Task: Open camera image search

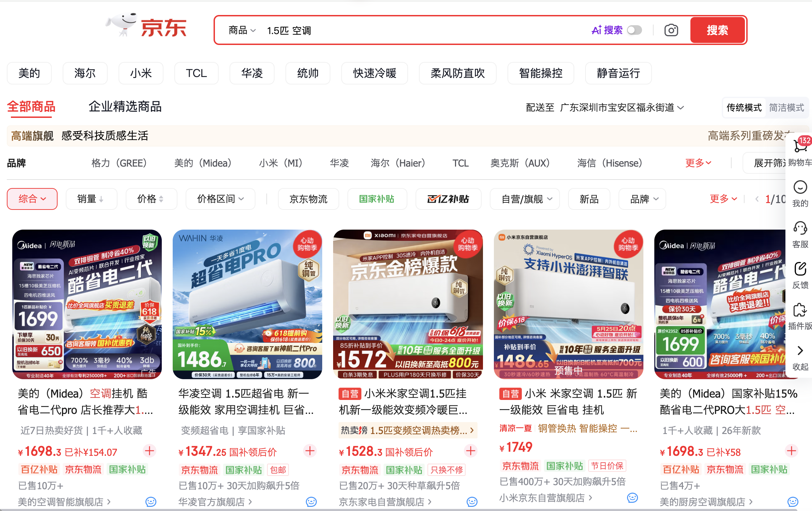Action: tap(671, 30)
